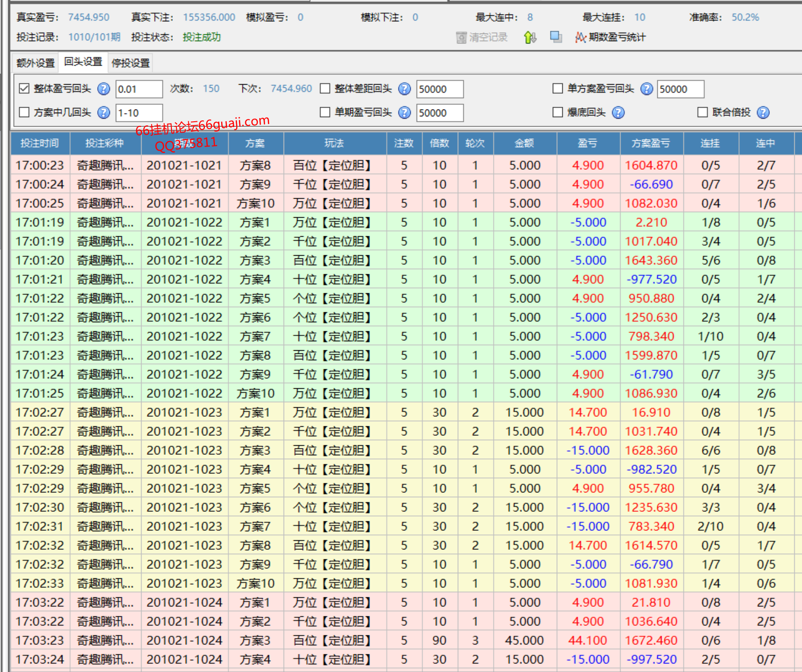
Task: Open help icon next to 整体盈亏回头
Action: coord(104,89)
